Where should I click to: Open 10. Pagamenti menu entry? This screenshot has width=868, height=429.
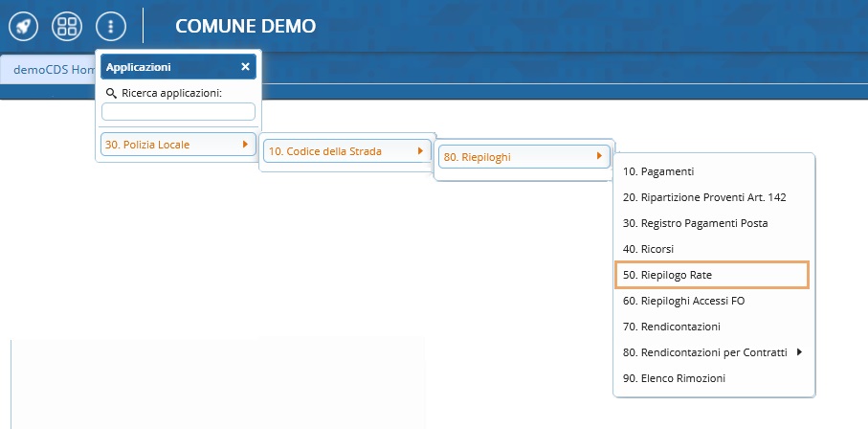click(657, 171)
